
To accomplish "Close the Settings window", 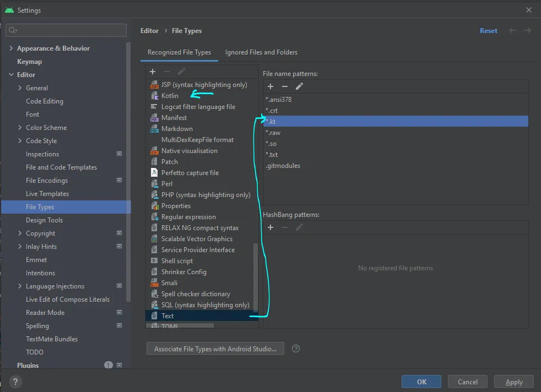I will tap(528, 10).
